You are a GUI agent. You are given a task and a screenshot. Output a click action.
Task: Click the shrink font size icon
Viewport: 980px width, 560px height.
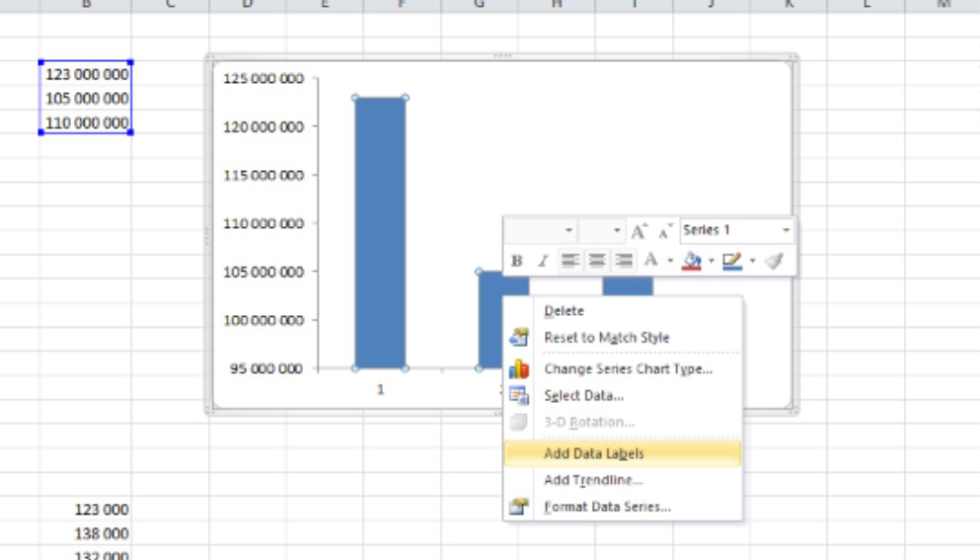(x=665, y=231)
